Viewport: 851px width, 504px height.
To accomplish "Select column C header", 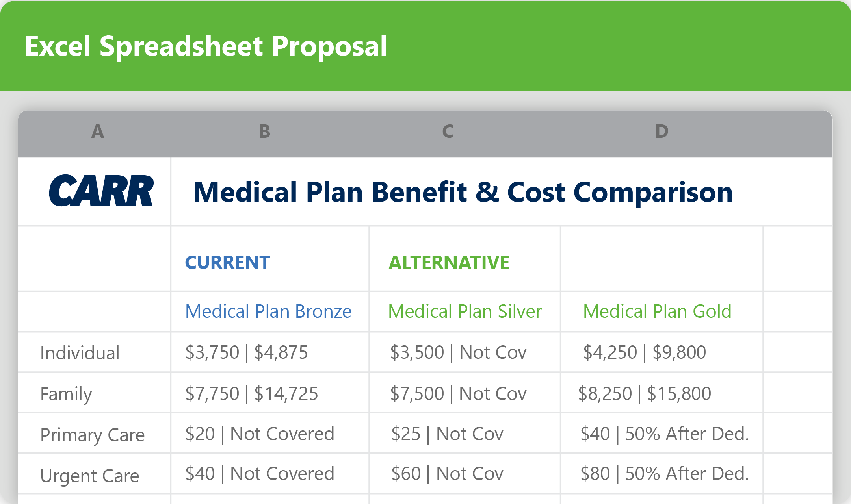I will 448,132.
